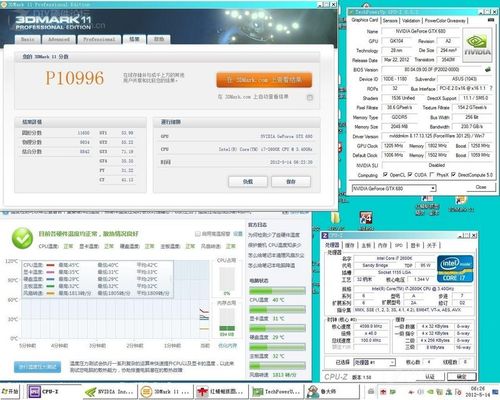
Task: Open the SPD tab in CPU-Z
Action: click(x=399, y=245)
